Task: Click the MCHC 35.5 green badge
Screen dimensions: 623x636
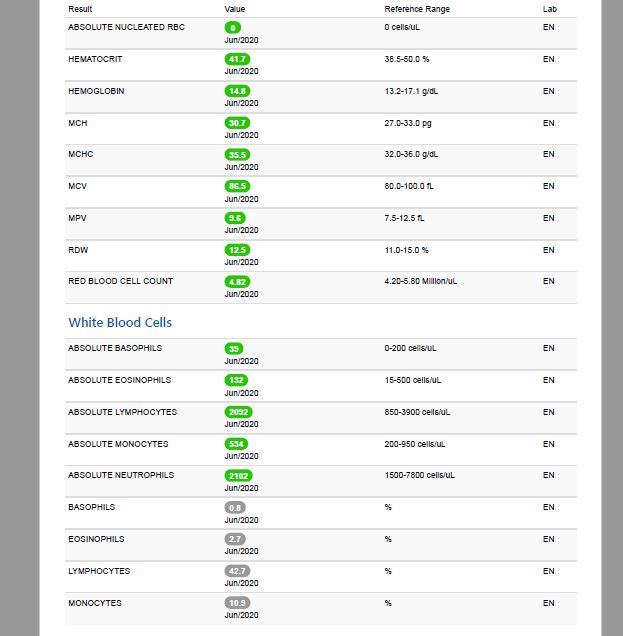Action: tap(237, 155)
